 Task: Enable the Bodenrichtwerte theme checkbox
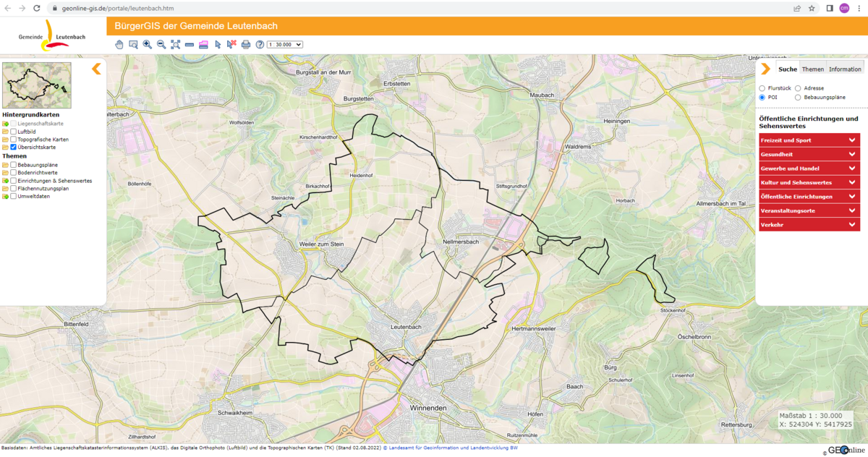pyautogui.click(x=13, y=173)
